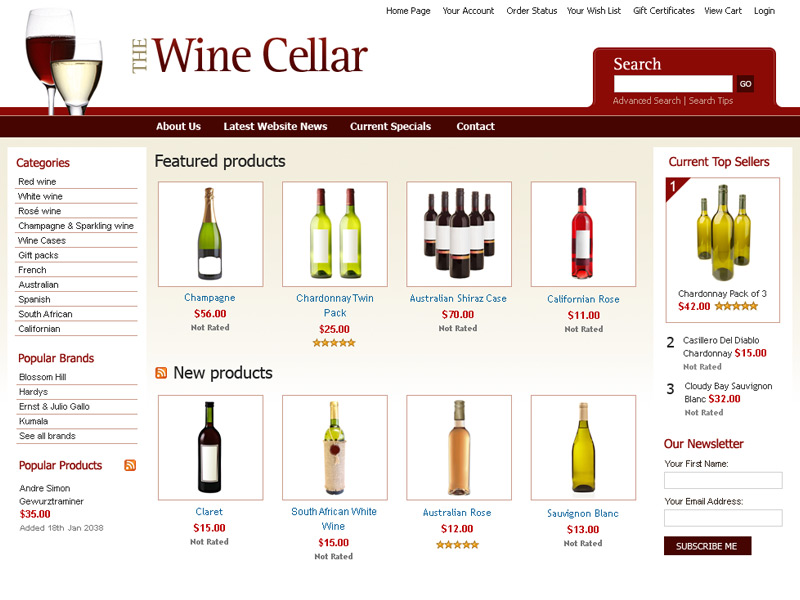Browse the Champagne & Sparkling wine category
Screen dimensions: 800x600
tap(76, 226)
